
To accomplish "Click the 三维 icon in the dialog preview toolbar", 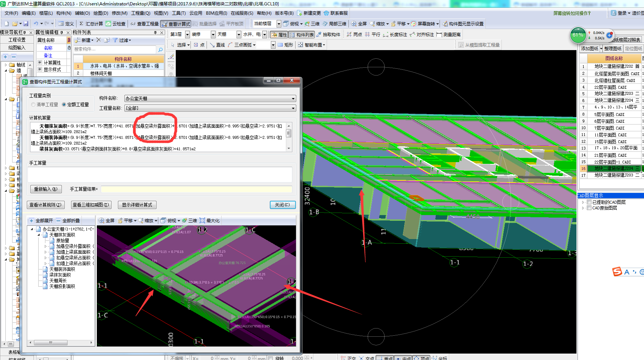I will pos(184,220).
